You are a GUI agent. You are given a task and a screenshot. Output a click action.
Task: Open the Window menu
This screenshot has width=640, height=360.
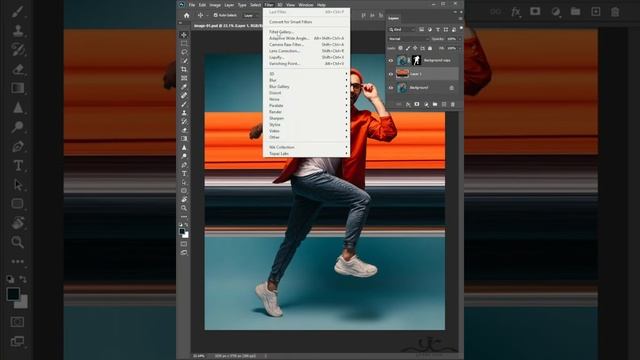point(306,5)
